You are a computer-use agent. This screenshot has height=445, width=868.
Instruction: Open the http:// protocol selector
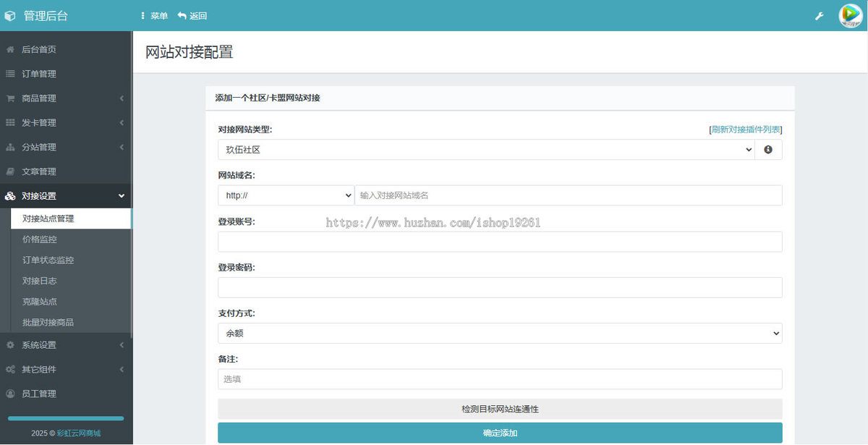(x=285, y=195)
